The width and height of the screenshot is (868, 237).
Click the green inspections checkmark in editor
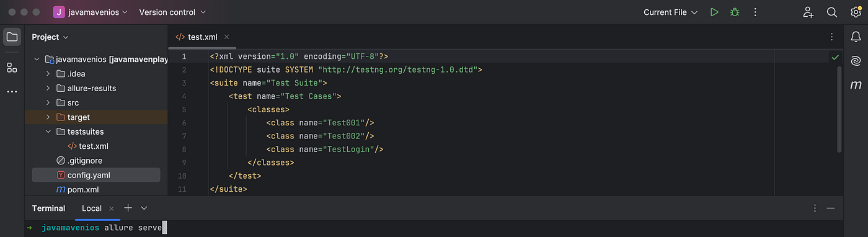(x=835, y=57)
